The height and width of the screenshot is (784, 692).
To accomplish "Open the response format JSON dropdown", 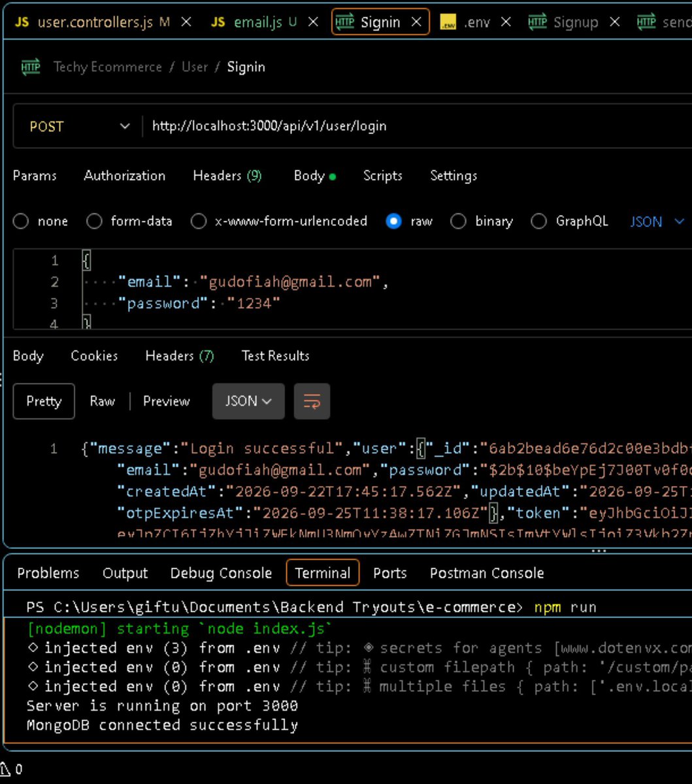I will click(x=248, y=401).
